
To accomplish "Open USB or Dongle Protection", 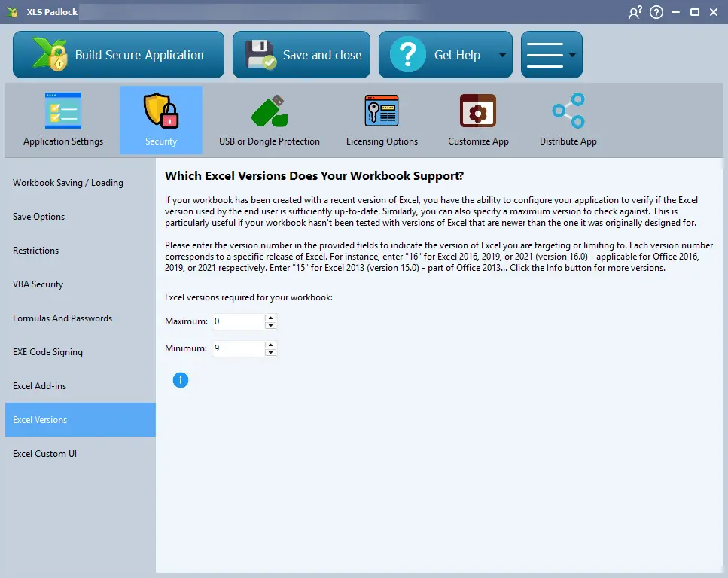I will coord(269,120).
